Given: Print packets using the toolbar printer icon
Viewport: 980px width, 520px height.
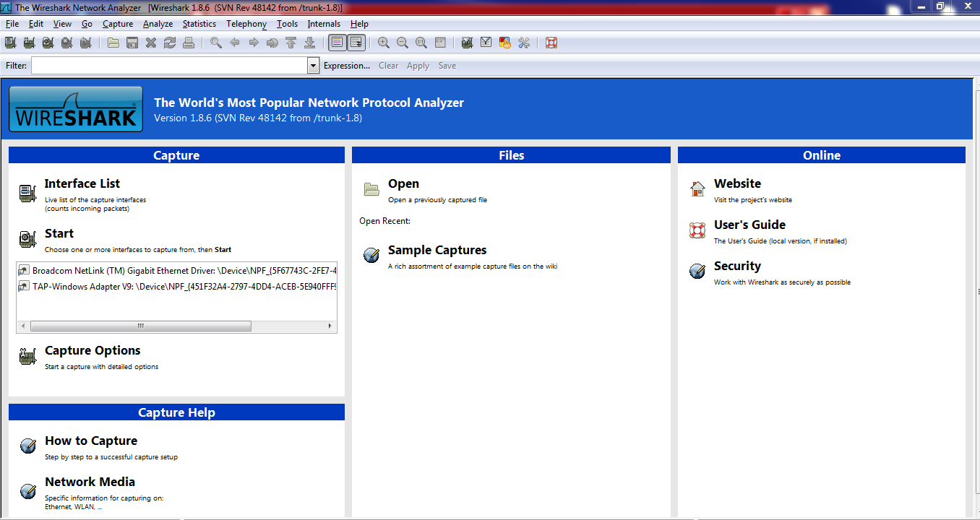Looking at the screenshot, I should 189,43.
